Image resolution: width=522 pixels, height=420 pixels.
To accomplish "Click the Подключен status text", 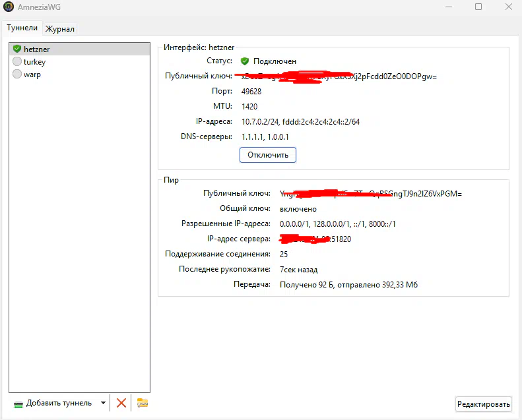I will click(x=275, y=61).
